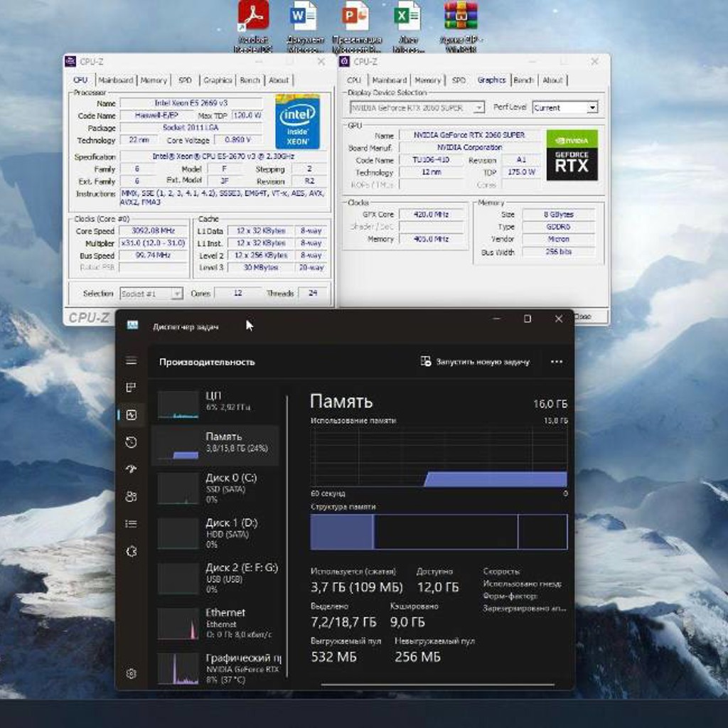Click the Кэшировано 9,0 ГБ value
This screenshot has height=728, width=728.
pos(407,622)
